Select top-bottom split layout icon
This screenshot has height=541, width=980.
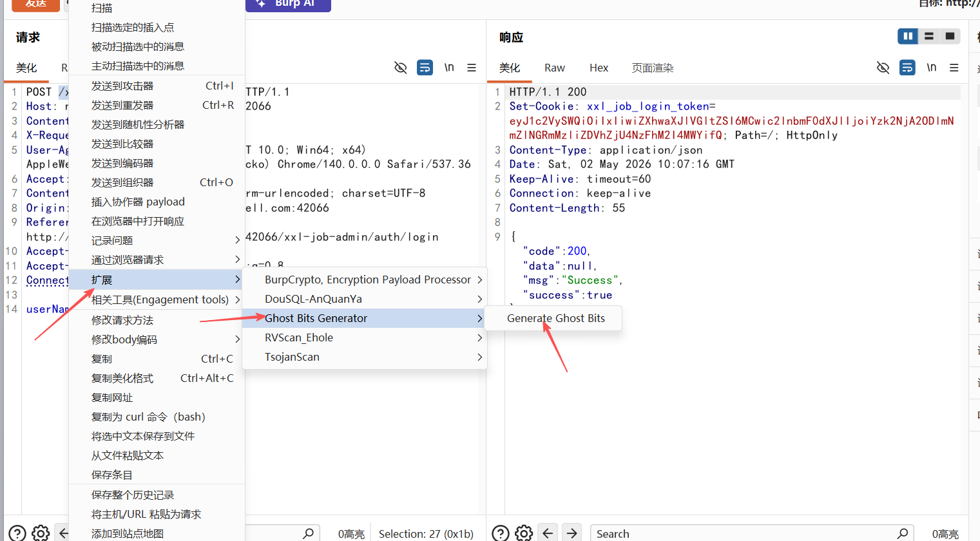coord(929,36)
